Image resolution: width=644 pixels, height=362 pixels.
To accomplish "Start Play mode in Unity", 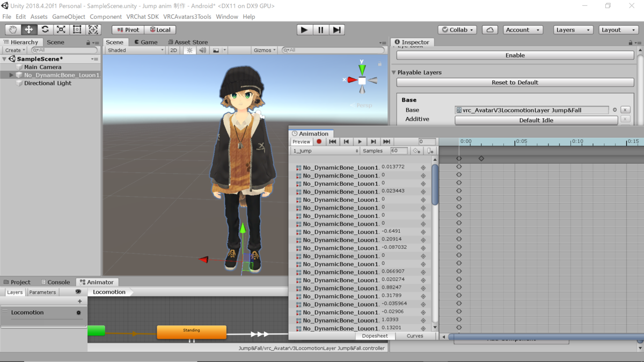I will point(304,30).
